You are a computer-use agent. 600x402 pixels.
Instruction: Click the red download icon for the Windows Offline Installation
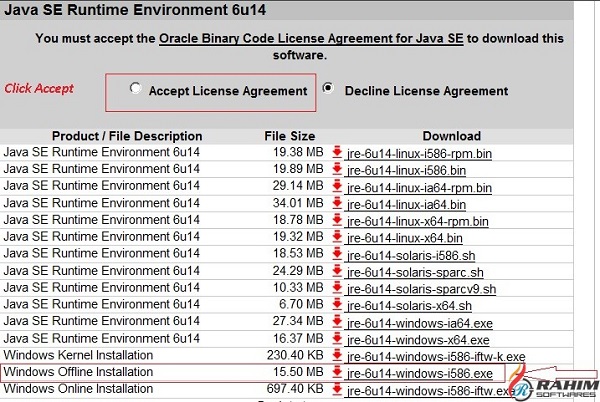[337, 372]
